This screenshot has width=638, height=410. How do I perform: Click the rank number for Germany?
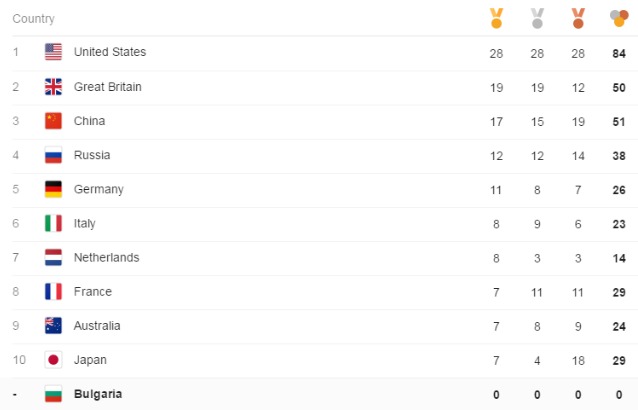tap(15, 189)
